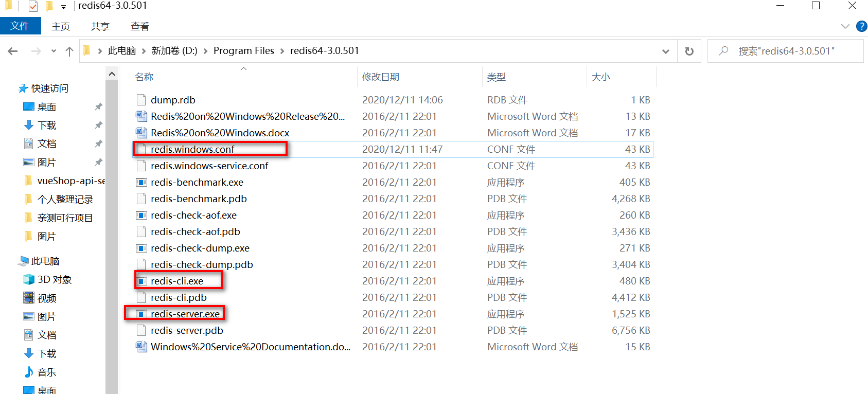Screen dimensions: 868x394
Task: Open pinned 桌面 under quick access
Action: [47, 107]
